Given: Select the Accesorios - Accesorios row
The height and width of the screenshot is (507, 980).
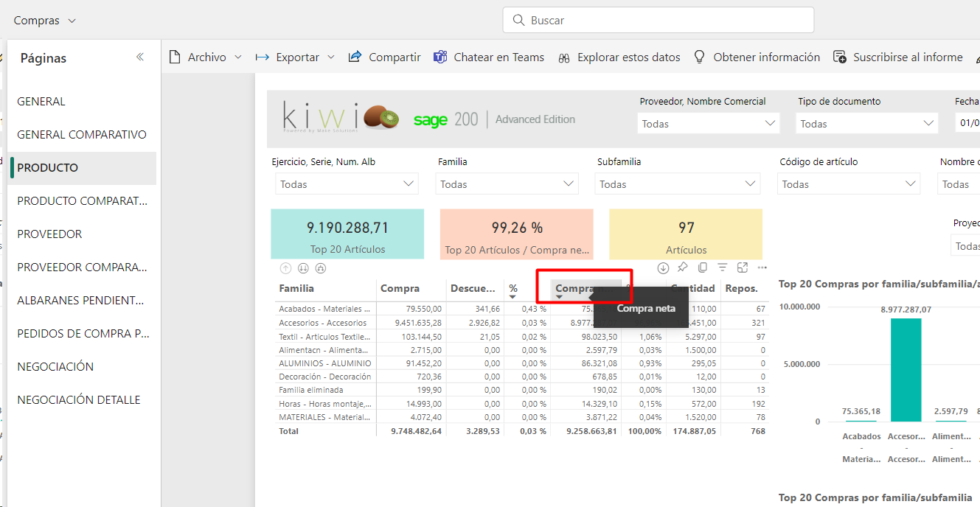Looking at the screenshot, I should coord(522,323).
